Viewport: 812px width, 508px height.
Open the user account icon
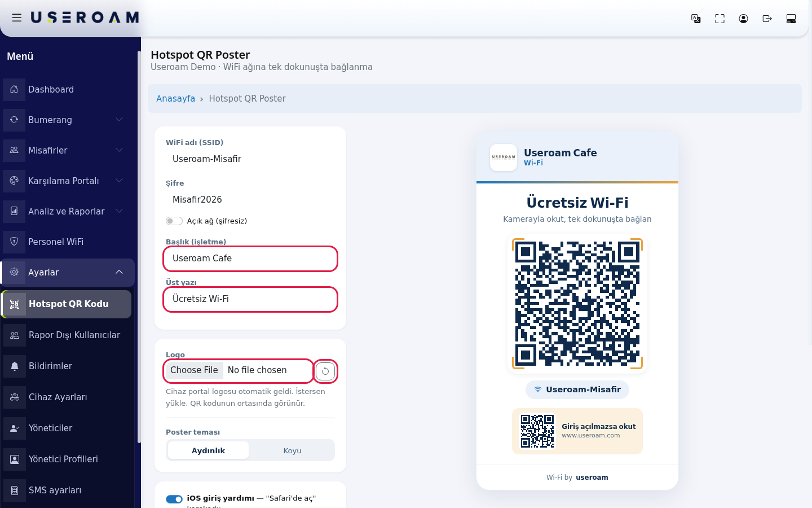[743, 19]
